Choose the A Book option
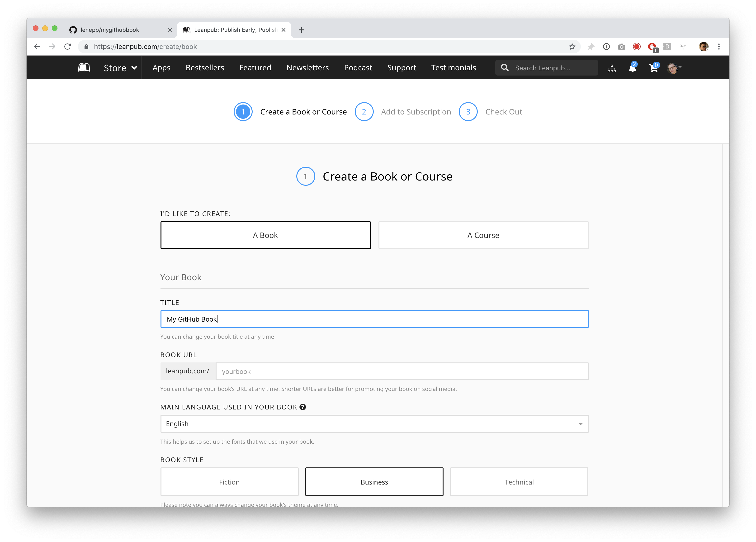Screen dimensions: 756x542 [265, 235]
